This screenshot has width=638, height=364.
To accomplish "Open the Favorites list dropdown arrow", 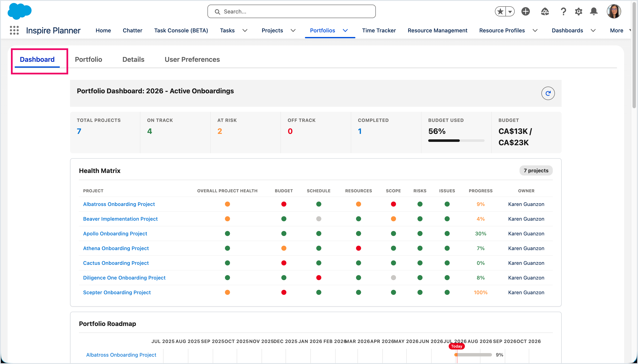I will click(510, 12).
